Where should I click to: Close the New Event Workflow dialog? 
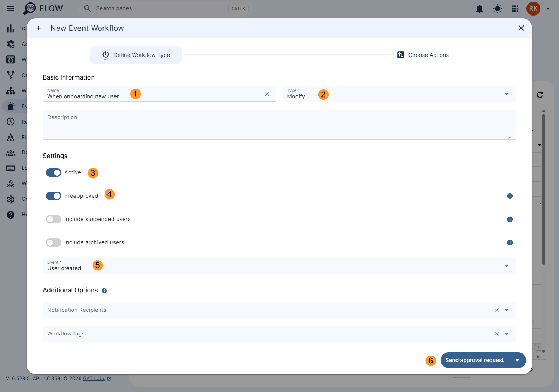[521, 28]
